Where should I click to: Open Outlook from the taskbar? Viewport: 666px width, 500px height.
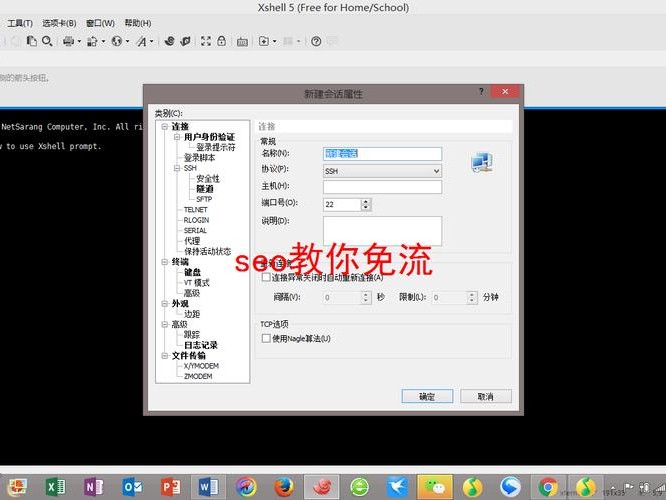point(132,487)
